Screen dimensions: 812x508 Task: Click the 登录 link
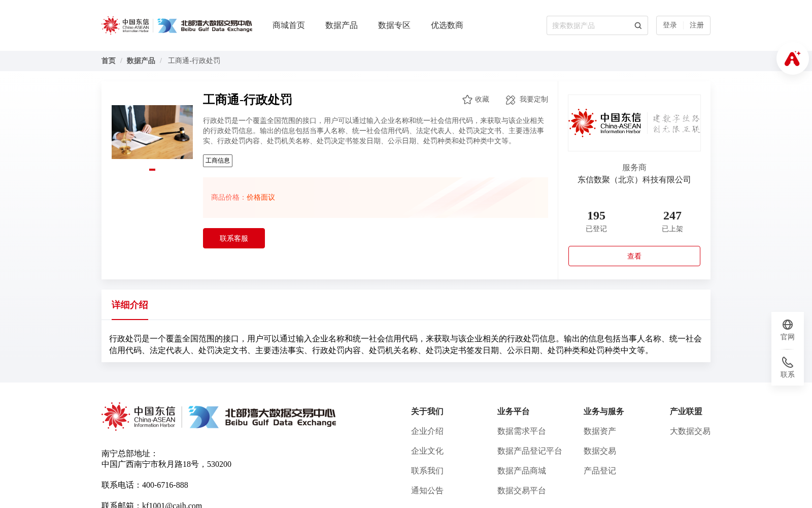(670, 25)
